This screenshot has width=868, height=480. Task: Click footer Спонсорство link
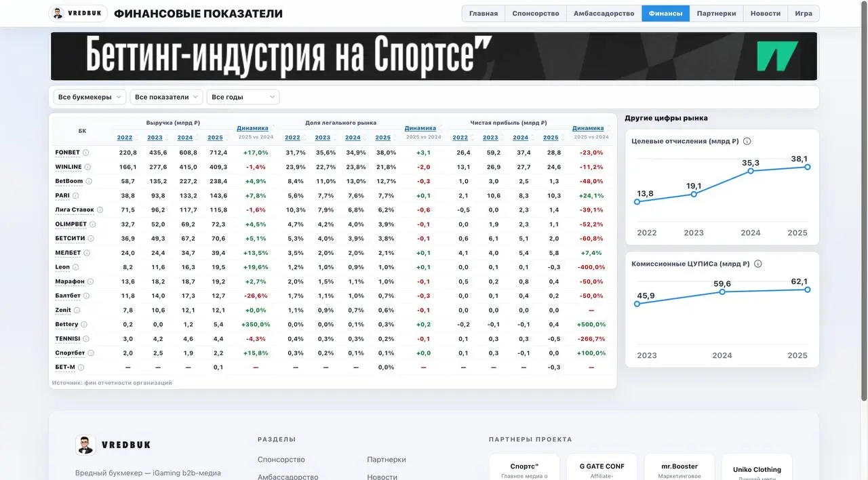(281, 460)
